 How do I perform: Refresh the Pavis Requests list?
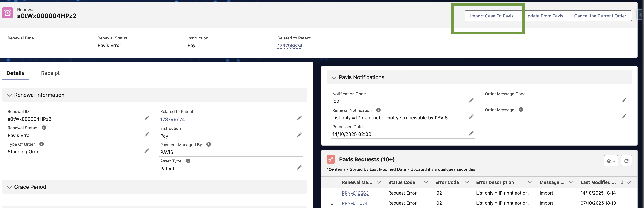coord(626,161)
